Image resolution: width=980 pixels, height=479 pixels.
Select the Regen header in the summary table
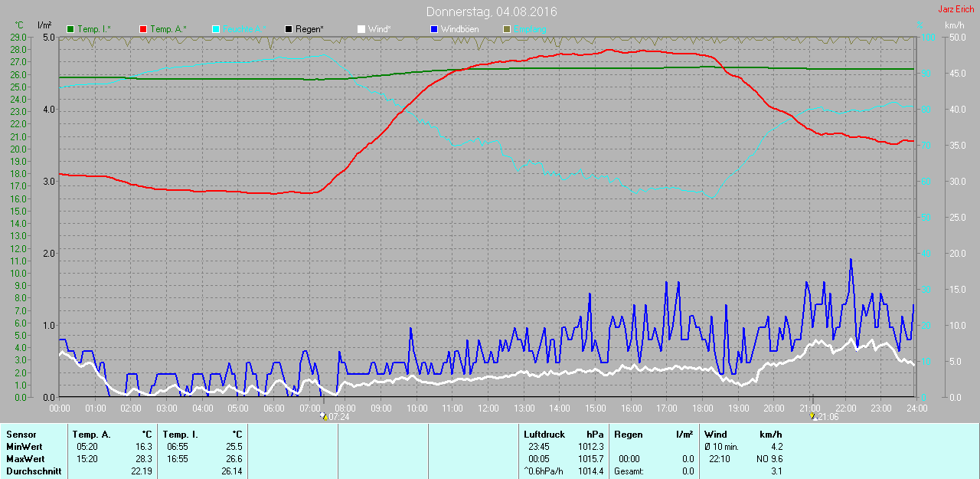[x=628, y=435]
